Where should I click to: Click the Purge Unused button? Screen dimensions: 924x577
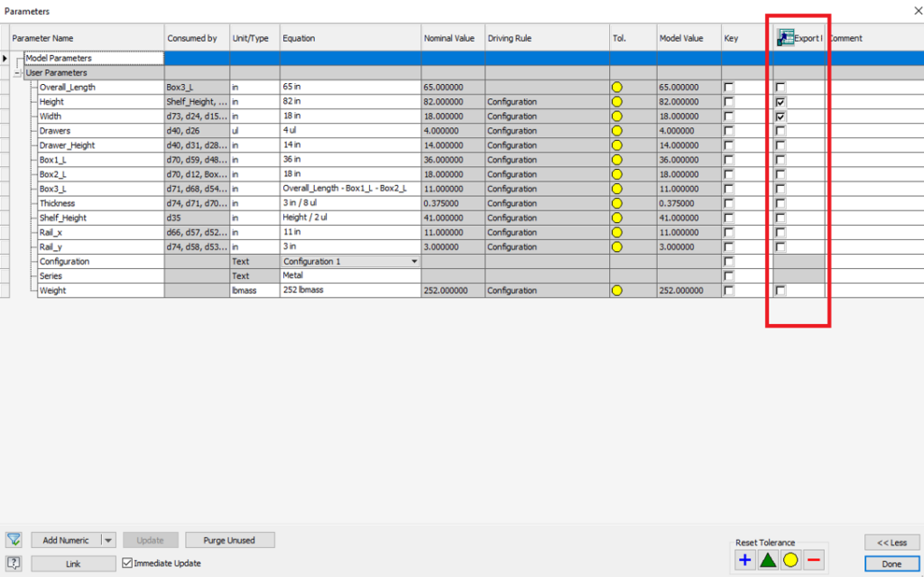pyautogui.click(x=229, y=539)
